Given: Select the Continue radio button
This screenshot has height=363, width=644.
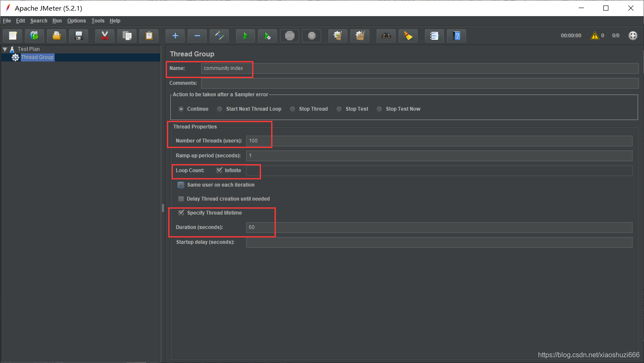Looking at the screenshot, I should click(181, 109).
